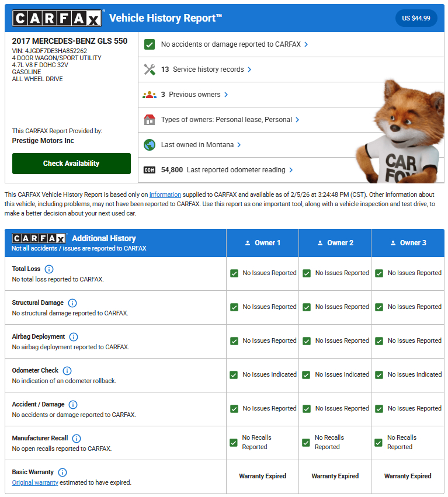Click the wrench service history icon
The height and width of the screenshot is (497, 448).
coord(150,69)
